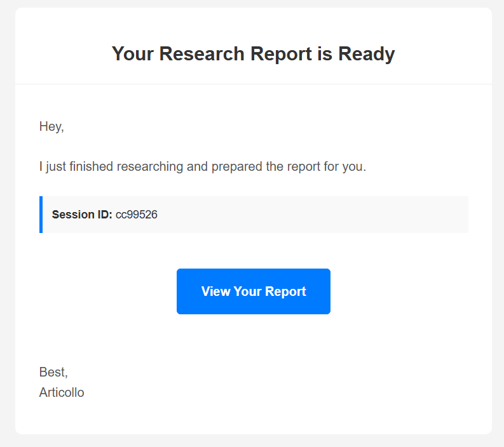504x447 pixels.
Task: Click the word "Your" in the heading
Action: tap(132, 54)
